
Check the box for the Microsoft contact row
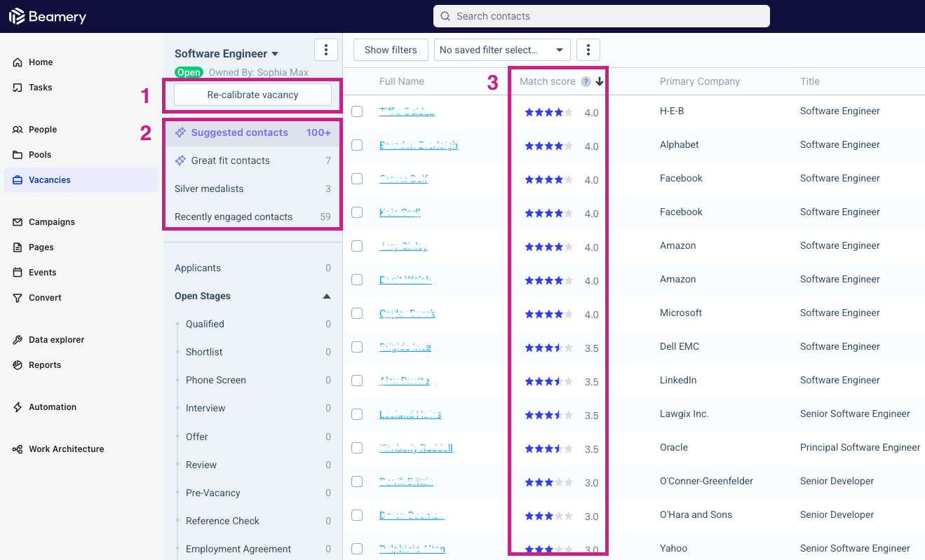coord(357,313)
